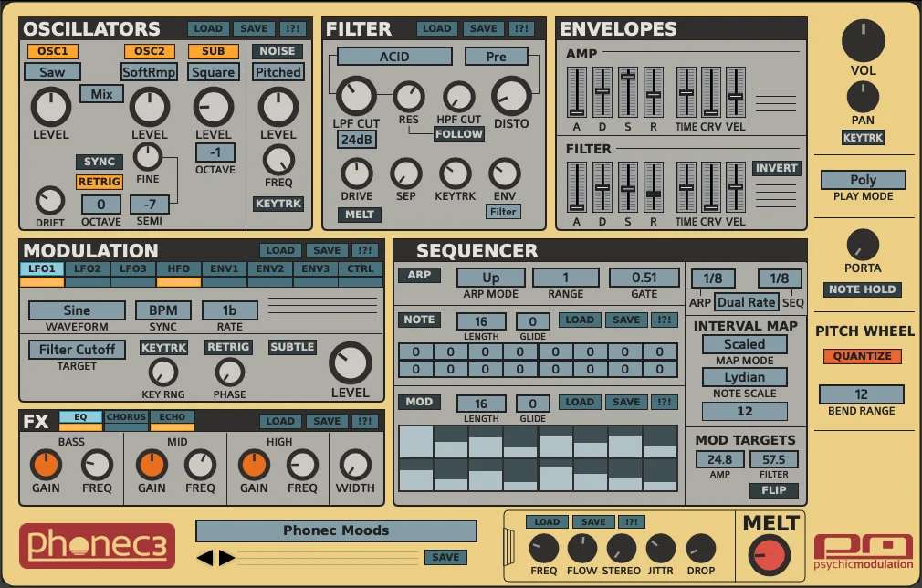Open the OSC1 Saw waveform selector
Viewport: 922px width, 588px height.
(52, 72)
